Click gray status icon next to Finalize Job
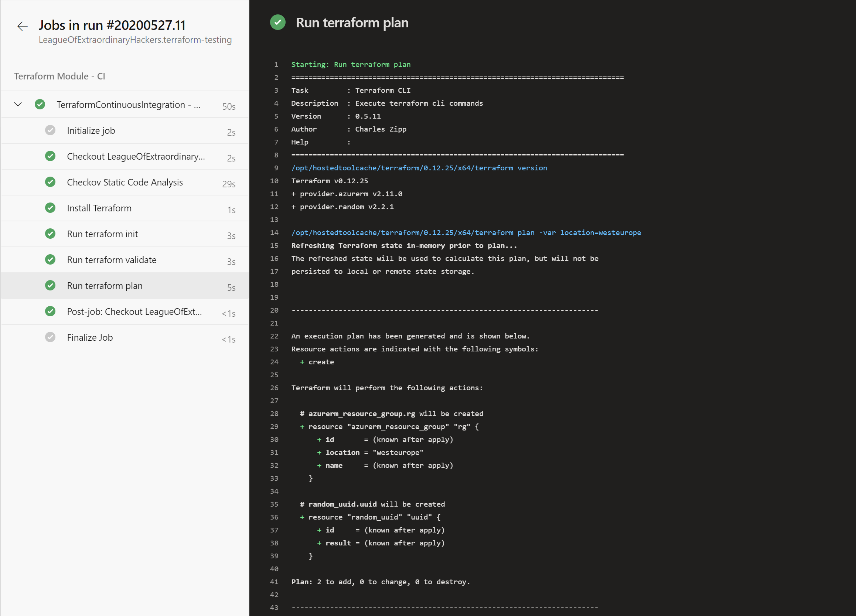The width and height of the screenshot is (856, 616). [50, 337]
